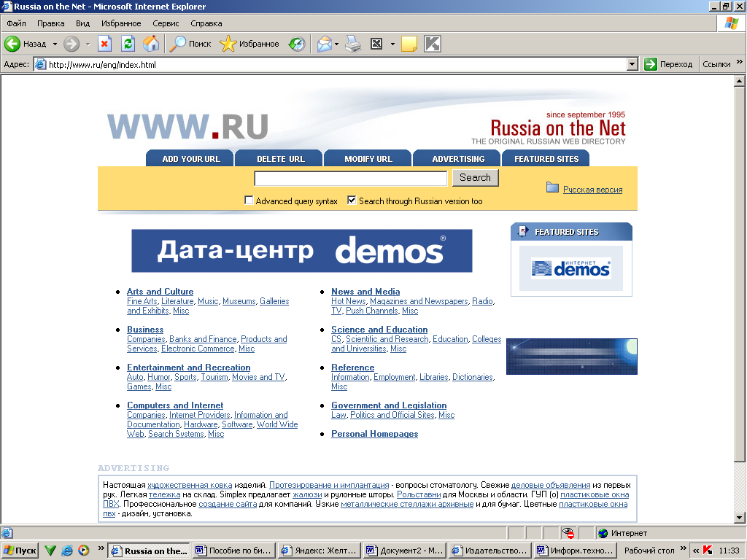Click the Mail envelope toolbar icon
Image resolution: width=747 pixels, height=560 pixels.
click(325, 44)
